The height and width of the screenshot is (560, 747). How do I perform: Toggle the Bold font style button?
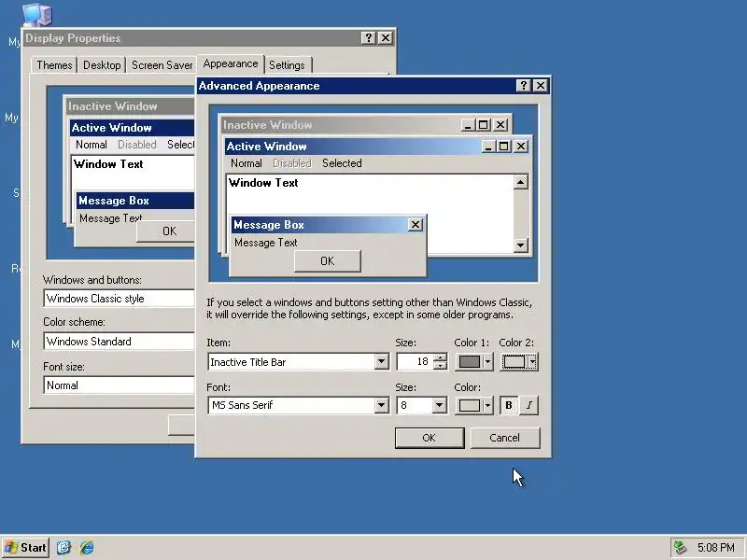[x=509, y=405]
